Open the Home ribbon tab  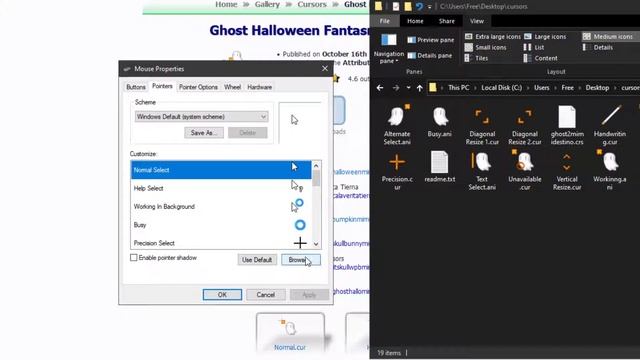(415, 21)
